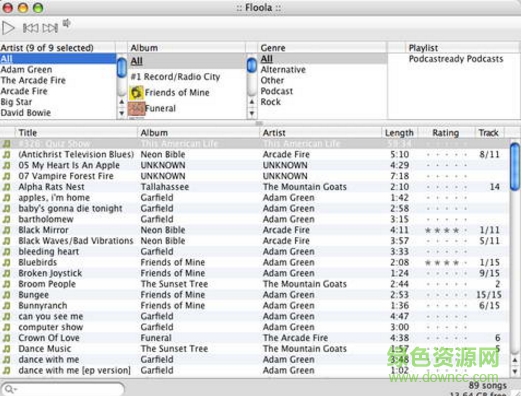
Task: Click note icon beside Alpha Rats Nest
Action: 6,187
